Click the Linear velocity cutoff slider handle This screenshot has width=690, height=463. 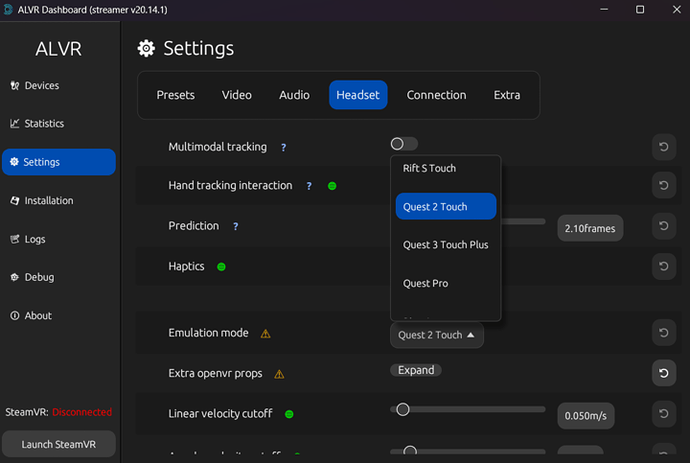coord(403,409)
